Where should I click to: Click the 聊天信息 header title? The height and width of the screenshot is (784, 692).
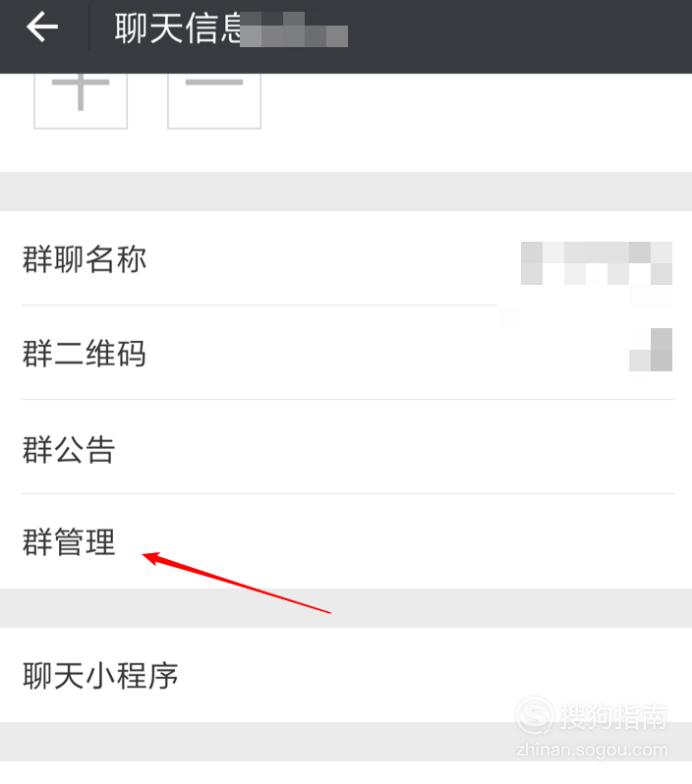click(x=179, y=28)
